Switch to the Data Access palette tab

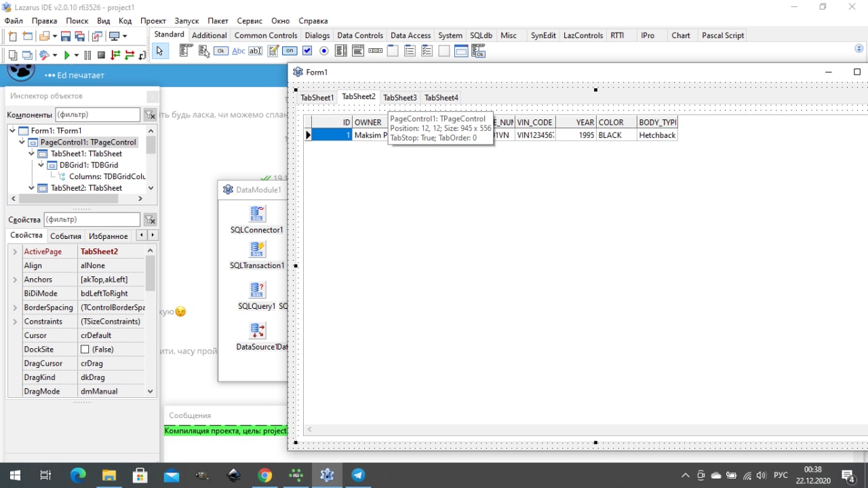pos(410,35)
